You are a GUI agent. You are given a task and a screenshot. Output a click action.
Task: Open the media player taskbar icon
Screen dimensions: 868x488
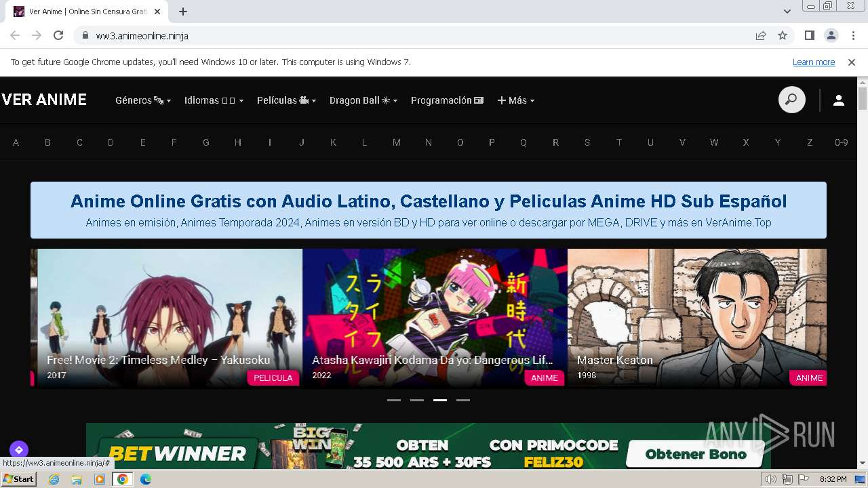100,479
